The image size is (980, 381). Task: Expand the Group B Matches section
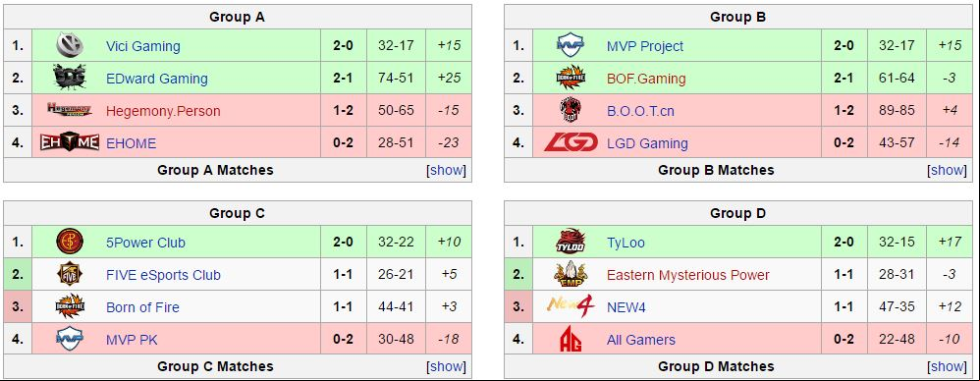pos(947,170)
